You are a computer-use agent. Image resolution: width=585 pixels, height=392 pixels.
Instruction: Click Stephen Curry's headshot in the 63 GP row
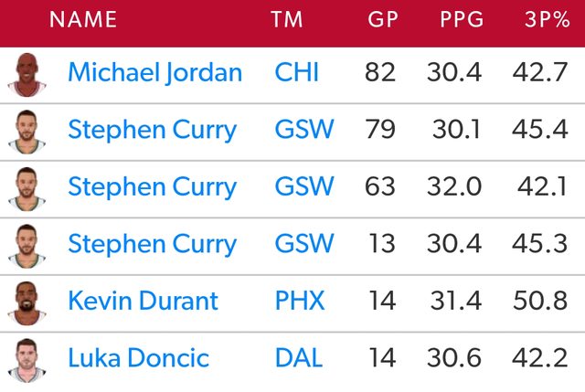27,187
